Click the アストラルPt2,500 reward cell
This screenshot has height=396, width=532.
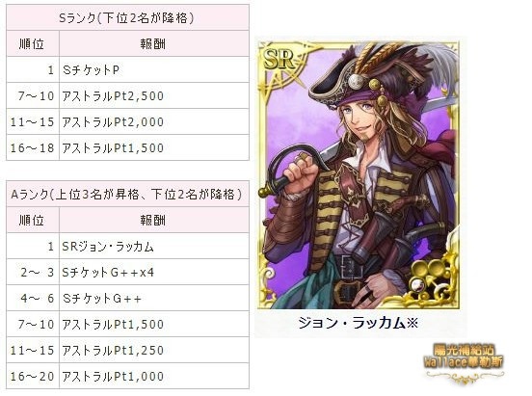[154, 96]
